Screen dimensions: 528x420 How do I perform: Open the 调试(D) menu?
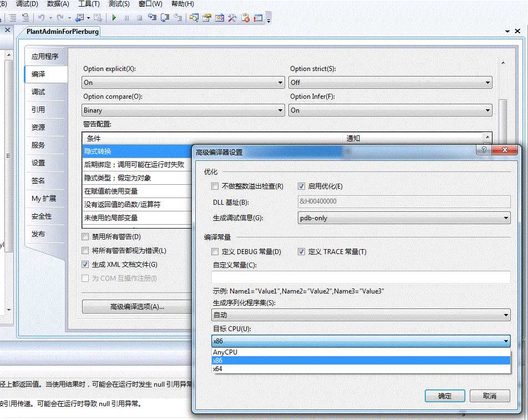click(27, 4)
